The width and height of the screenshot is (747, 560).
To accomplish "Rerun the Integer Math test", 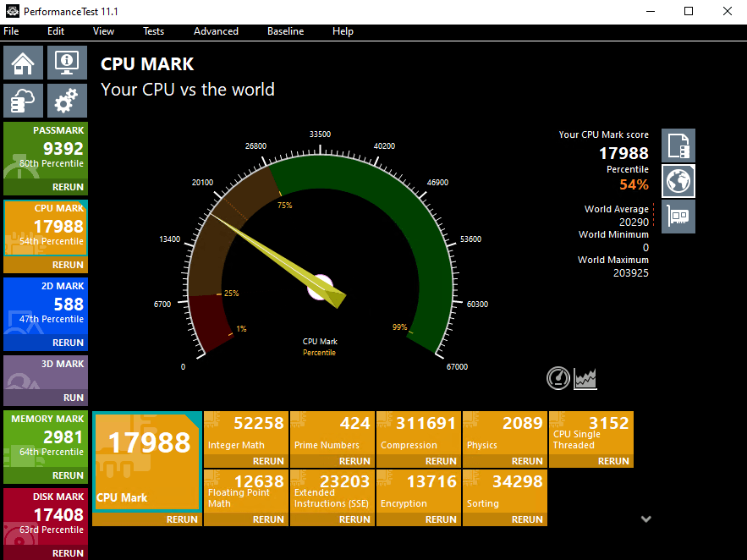I will 268,461.
